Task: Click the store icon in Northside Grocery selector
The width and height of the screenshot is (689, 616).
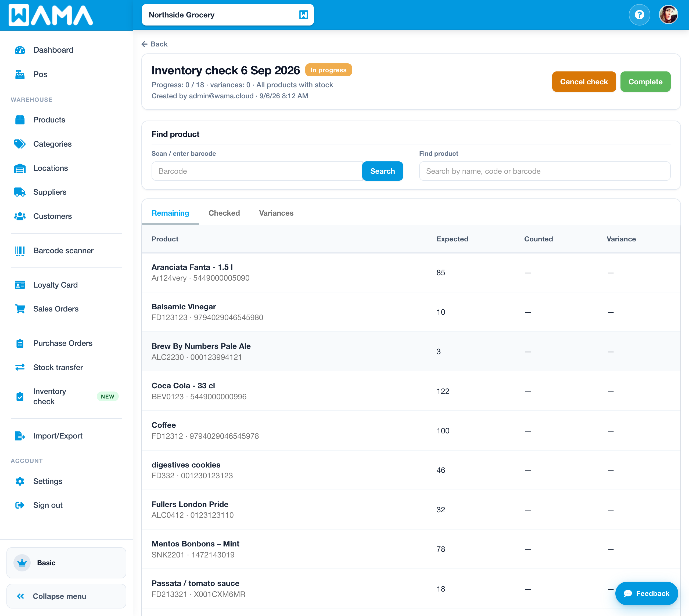Action: tap(304, 15)
